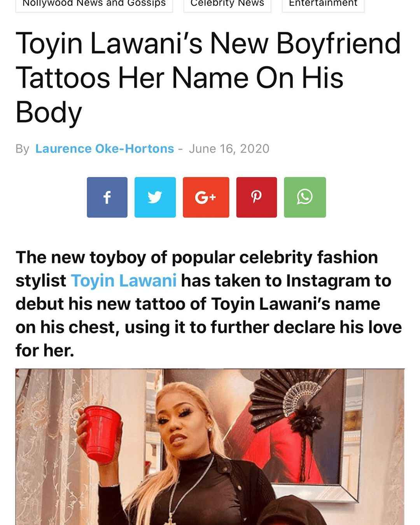Open the Entertainment category tag
This screenshot has height=525, width=420.
(323, 4)
